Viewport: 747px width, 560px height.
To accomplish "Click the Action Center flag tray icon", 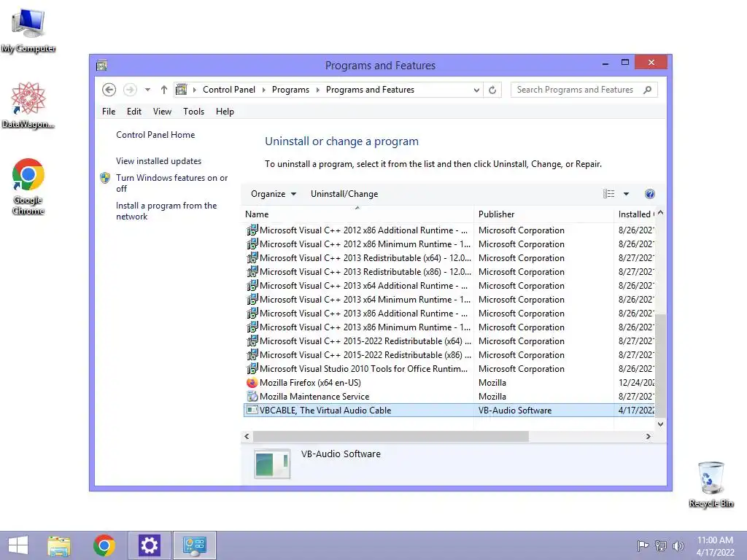I will (x=643, y=545).
